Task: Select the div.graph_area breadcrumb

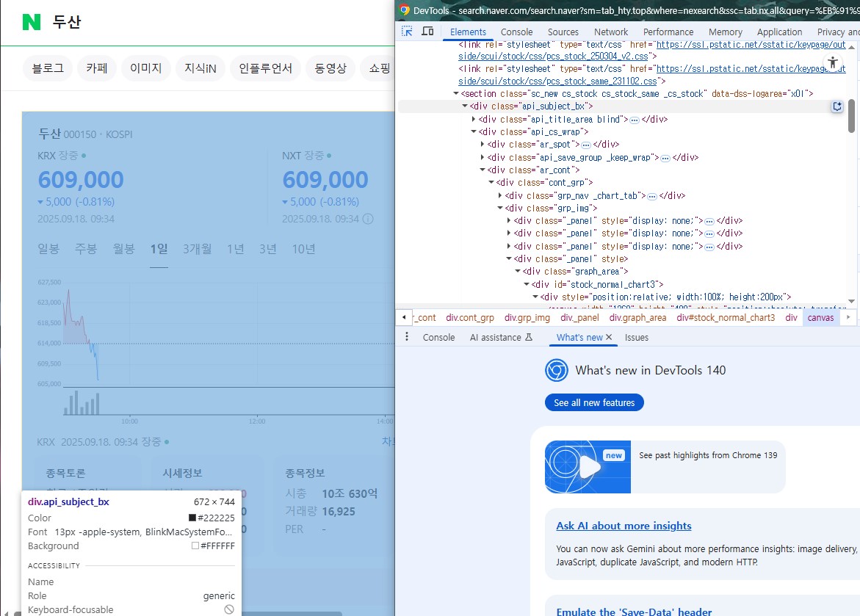Action: (x=638, y=318)
